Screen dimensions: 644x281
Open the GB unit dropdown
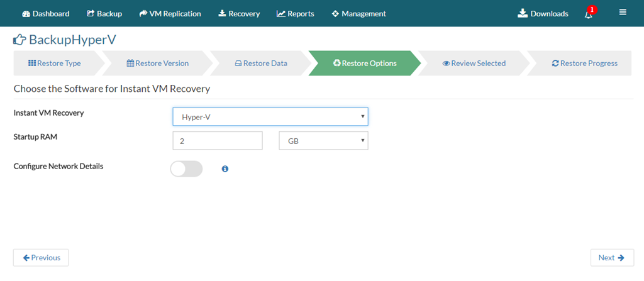pos(324,141)
